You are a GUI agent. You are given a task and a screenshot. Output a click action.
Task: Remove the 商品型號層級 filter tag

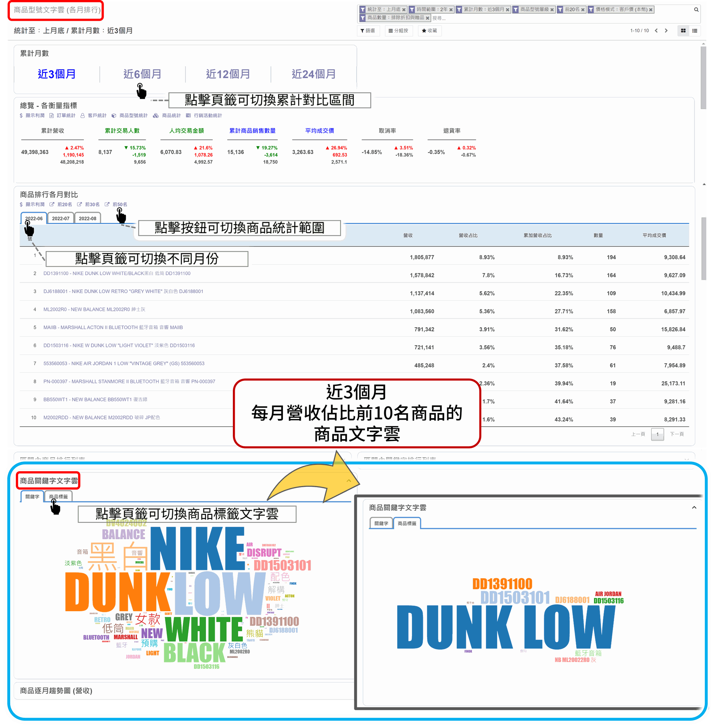tap(552, 10)
